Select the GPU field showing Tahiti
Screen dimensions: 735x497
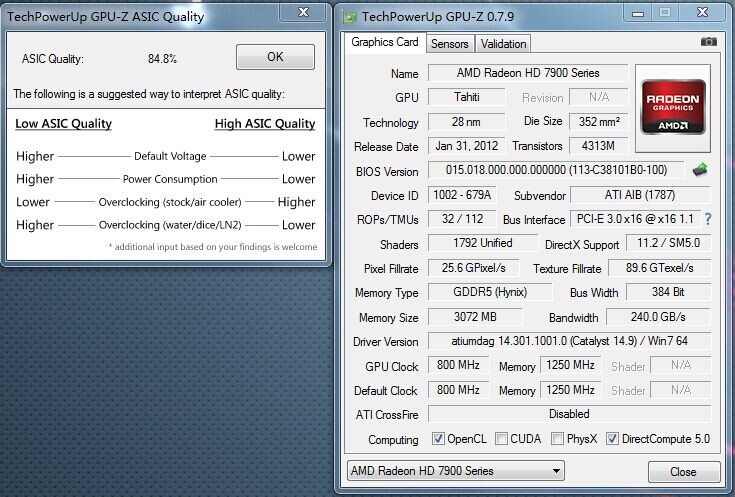point(467,97)
